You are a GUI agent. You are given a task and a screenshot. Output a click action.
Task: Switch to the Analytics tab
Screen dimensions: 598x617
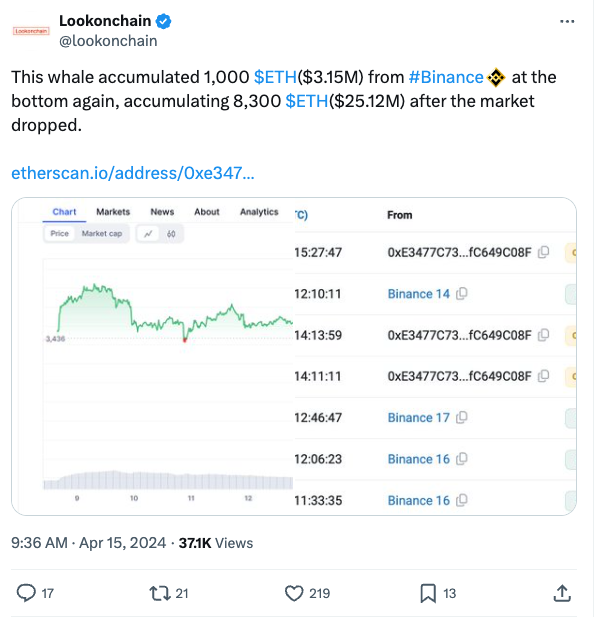259,212
